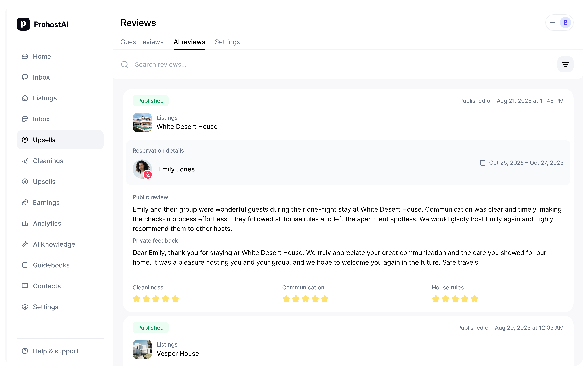Select the AI reviews tab
Screen dimensions: 588x371
pyautogui.click(x=189, y=42)
